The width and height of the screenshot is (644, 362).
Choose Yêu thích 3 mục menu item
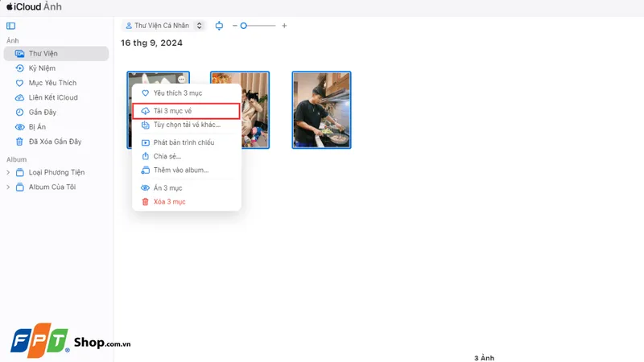[187, 93]
